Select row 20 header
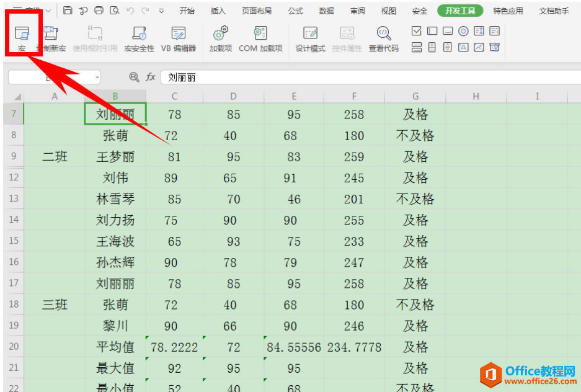This screenshot has width=581, height=392. click(x=14, y=347)
